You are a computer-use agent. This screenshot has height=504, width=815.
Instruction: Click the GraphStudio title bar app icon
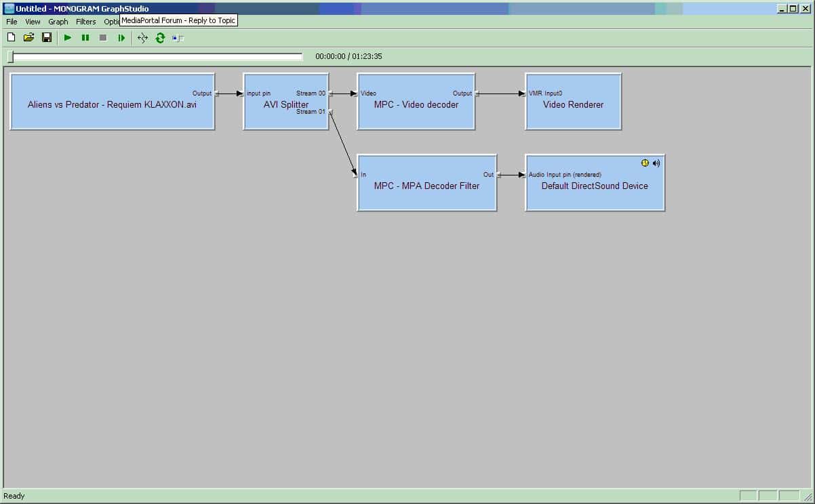(9, 9)
